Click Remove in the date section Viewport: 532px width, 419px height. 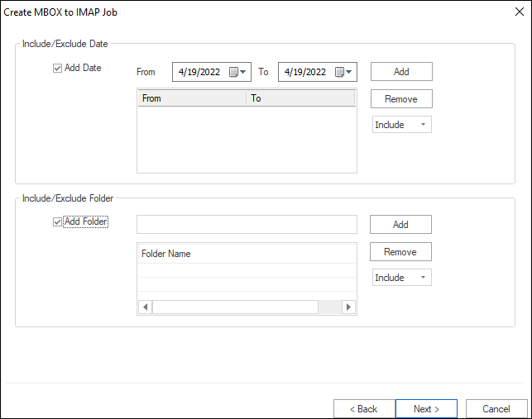click(x=401, y=99)
